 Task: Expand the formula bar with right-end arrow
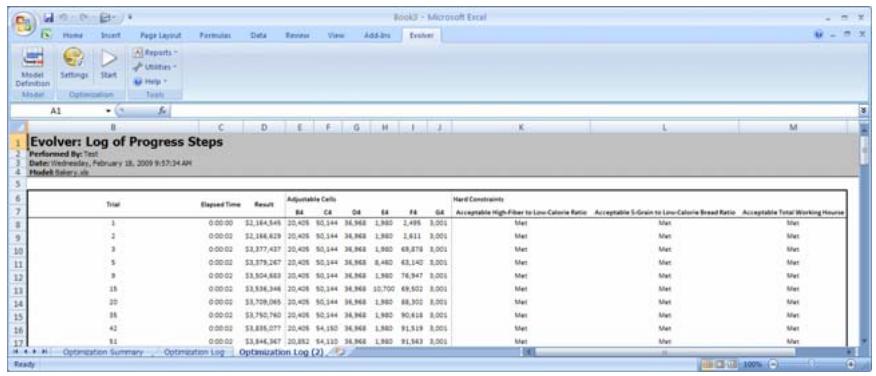(863, 111)
